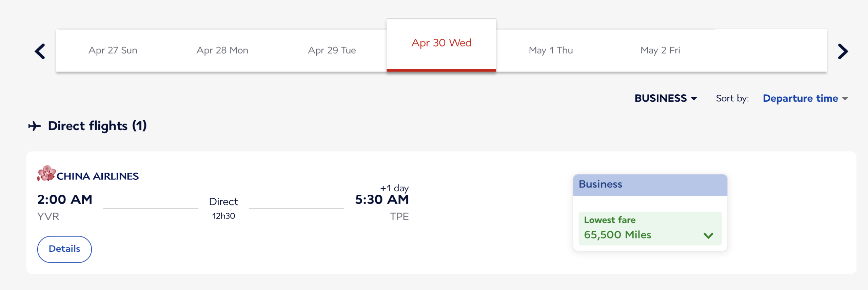Click the left arrow to view earlier dates

tap(40, 51)
